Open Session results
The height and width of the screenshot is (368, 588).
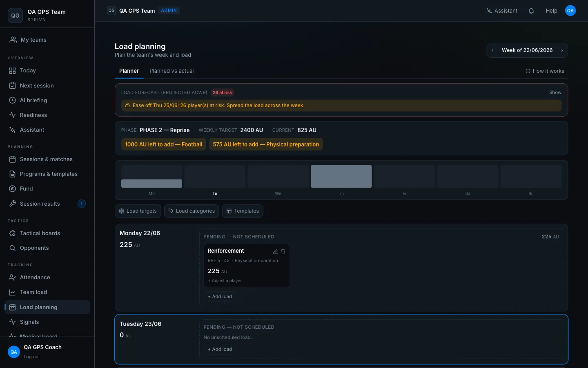[x=47, y=204]
